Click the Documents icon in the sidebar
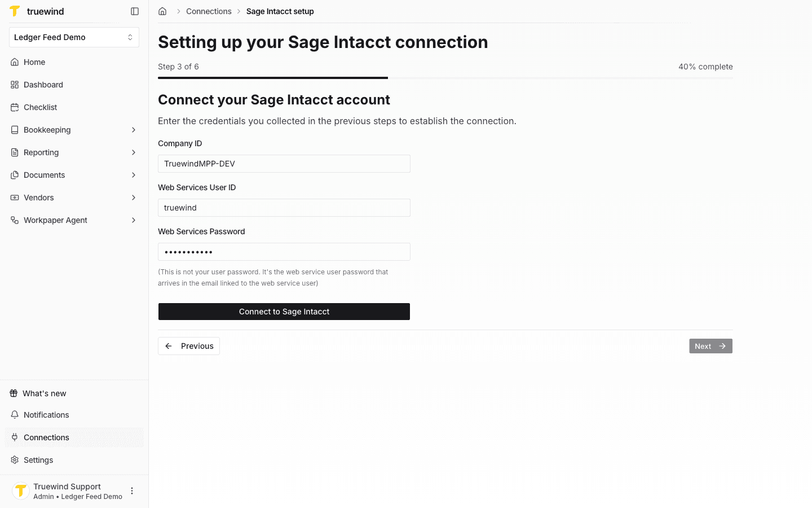812x508 pixels. coord(14,175)
